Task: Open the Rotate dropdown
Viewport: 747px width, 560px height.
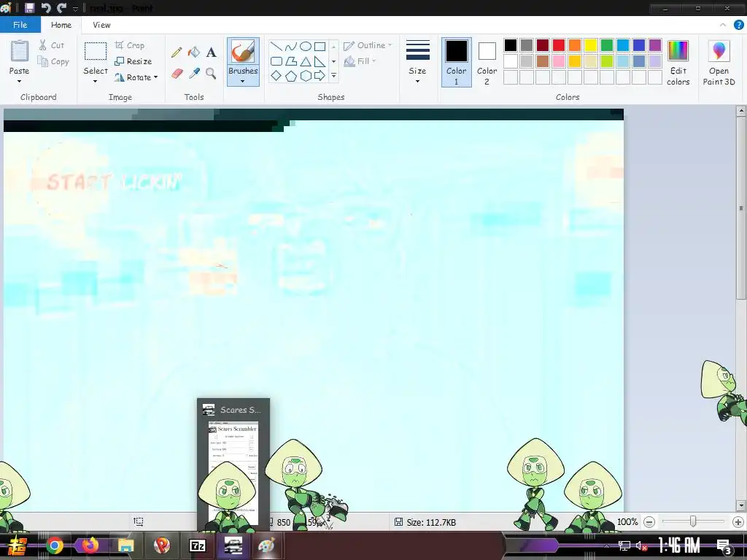Action: (136, 77)
